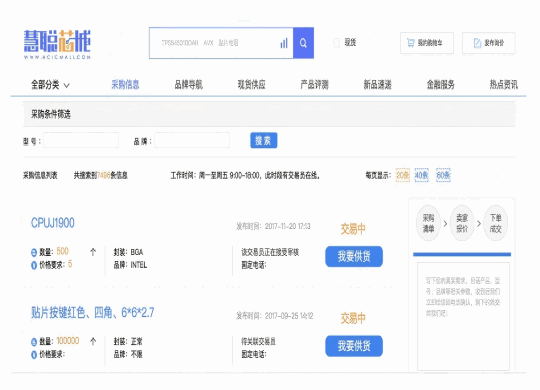Click price requirement icon for 贴片按键 listing

point(34,355)
